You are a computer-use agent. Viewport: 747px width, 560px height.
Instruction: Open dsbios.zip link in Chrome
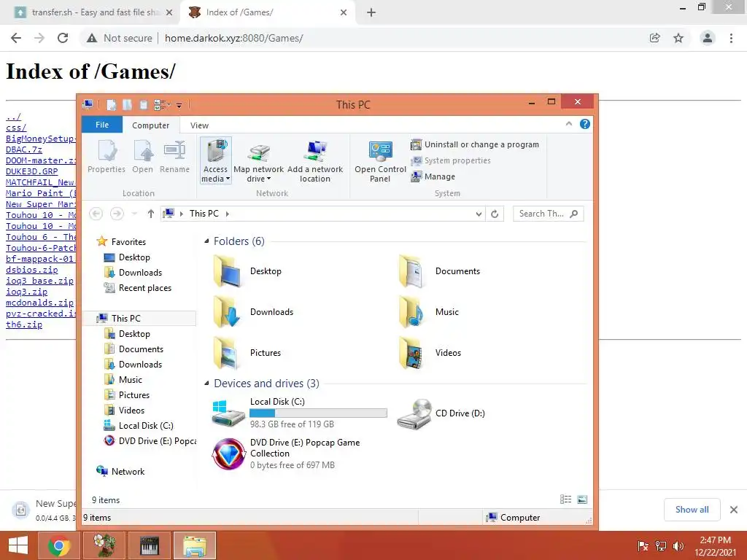31,270
